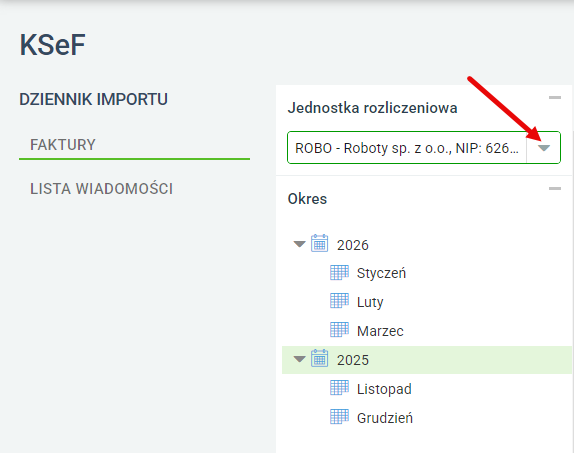Click the KSeF title

click(x=52, y=45)
